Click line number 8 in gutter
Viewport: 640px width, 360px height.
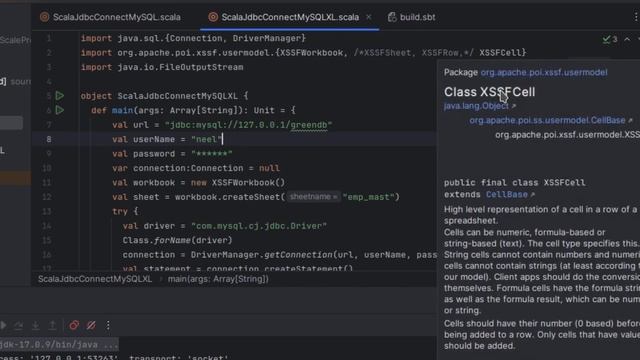click(49, 139)
